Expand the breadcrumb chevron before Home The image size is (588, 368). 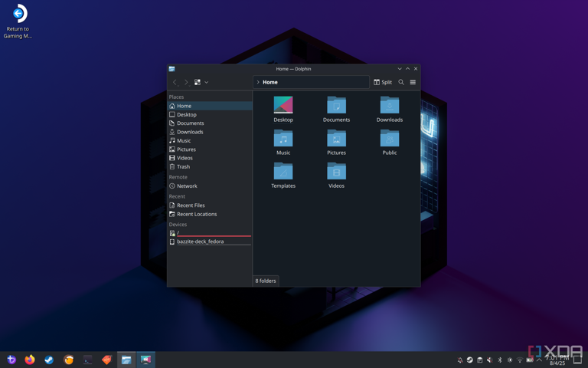[258, 82]
